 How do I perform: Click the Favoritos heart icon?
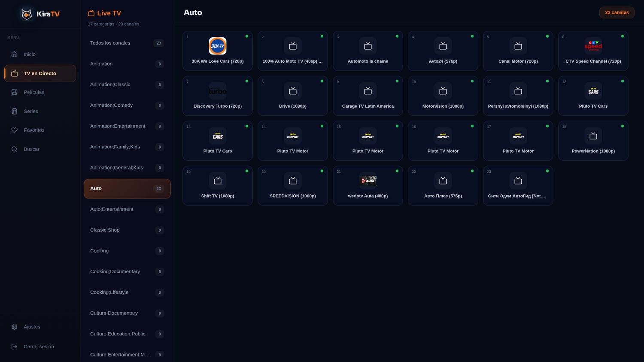point(14,130)
